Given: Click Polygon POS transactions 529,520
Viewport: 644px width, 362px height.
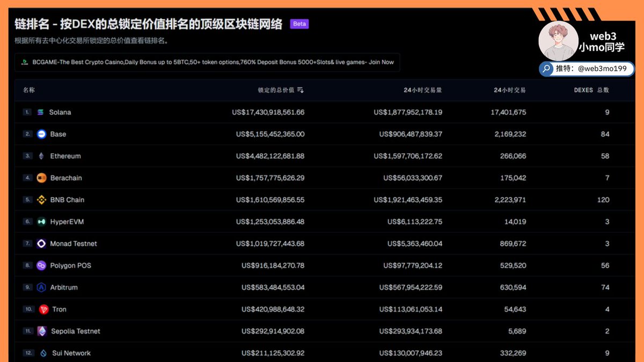Looking at the screenshot, I should [x=513, y=265].
